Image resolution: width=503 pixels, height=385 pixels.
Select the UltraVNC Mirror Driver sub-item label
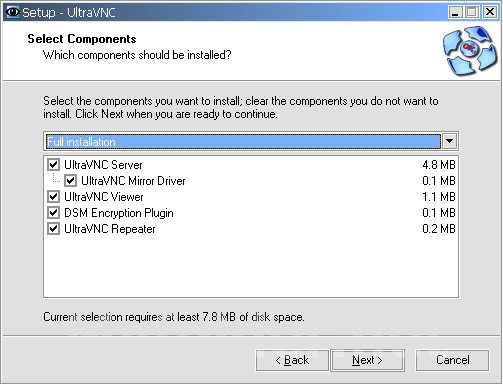coord(133,181)
